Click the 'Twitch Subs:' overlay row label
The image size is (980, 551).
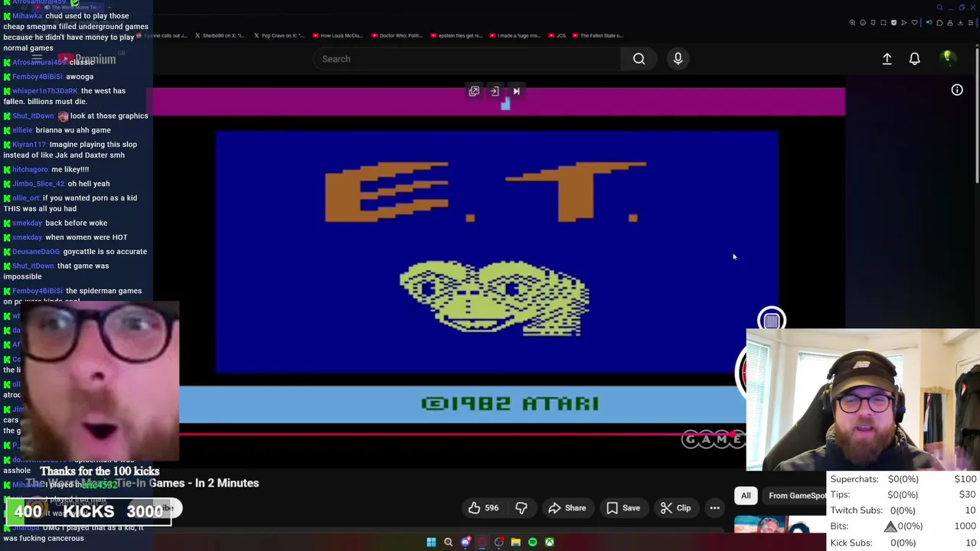coord(856,510)
